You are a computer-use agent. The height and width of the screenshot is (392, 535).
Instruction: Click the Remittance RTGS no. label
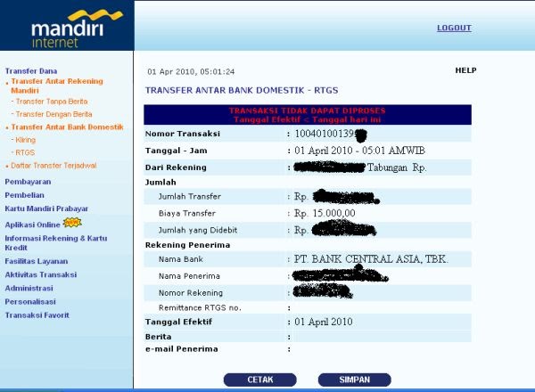pos(200,307)
